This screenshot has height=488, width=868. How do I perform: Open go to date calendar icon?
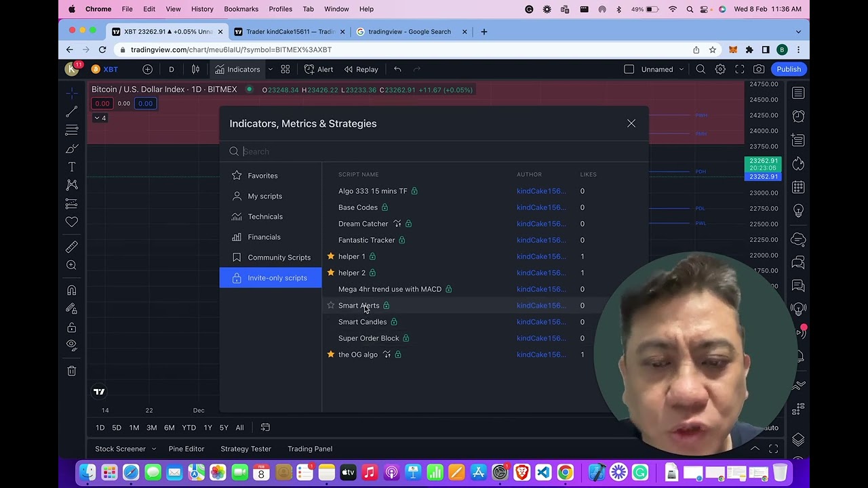click(x=265, y=428)
